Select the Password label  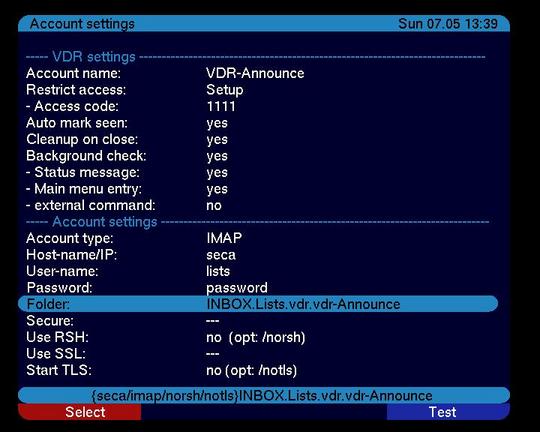[x=59, y=288]
